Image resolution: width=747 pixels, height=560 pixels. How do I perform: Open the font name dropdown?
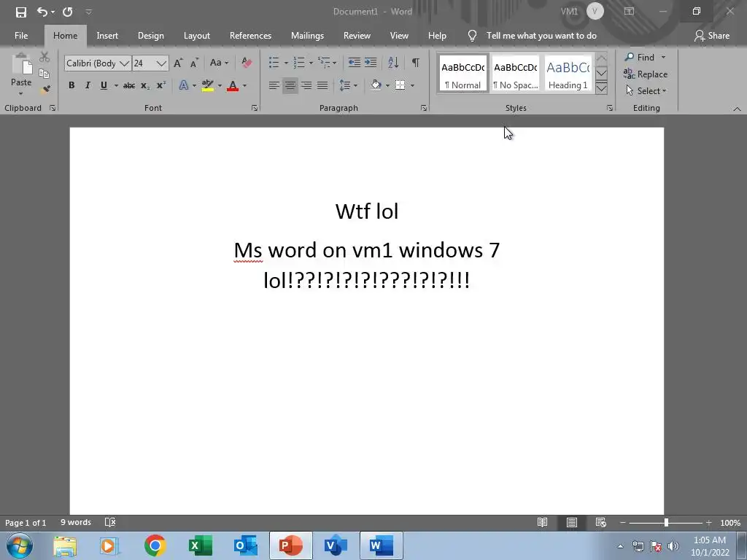click(124, 63)
